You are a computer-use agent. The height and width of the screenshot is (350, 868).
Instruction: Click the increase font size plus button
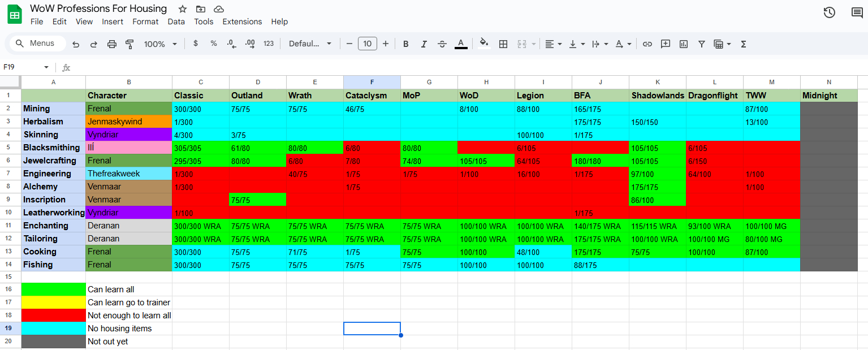click(x=386, y=44)
